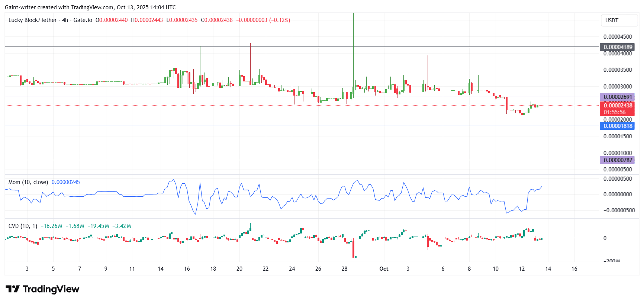Click the red current price label 0.00002438
644x303 pixels.
(618, 106)
